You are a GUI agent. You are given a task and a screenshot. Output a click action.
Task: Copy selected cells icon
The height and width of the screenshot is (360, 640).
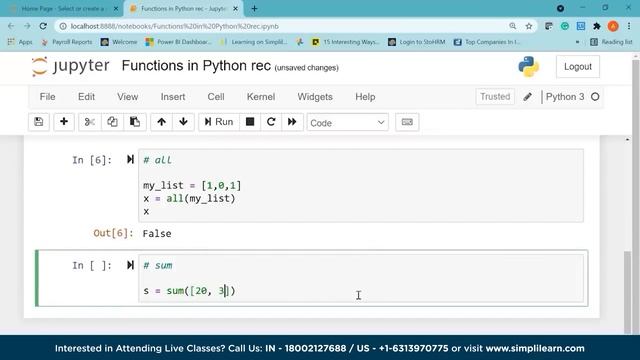click(x=112, y=122)
